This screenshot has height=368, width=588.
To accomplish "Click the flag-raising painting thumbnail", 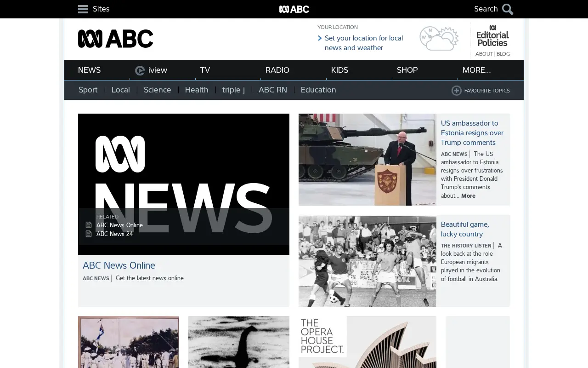I will point(129,342).
